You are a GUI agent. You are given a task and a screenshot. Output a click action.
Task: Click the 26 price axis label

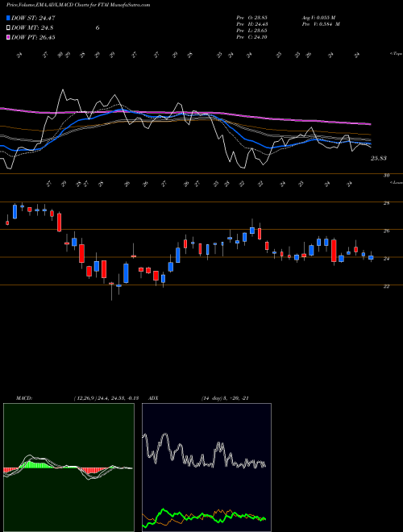click(386, 231)
